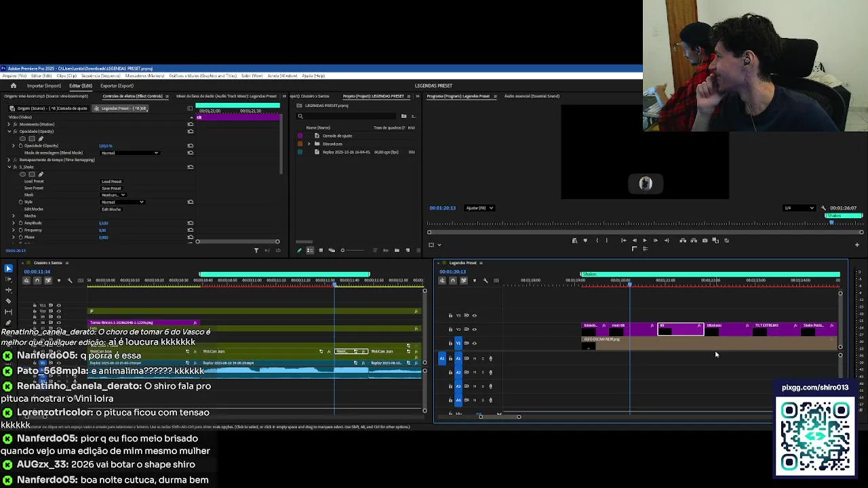Image resolution: width=868 pixels, height=488 pixels.
Task: Toggle animation stopwatch for Opacidade (Opacity)
Action: click(20, 146)
